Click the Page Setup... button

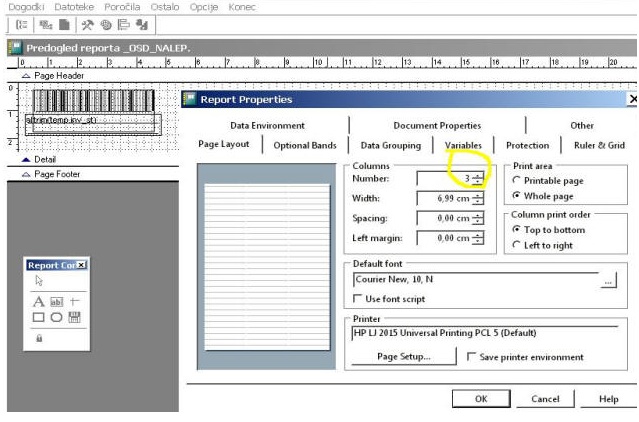tap(403, 356)
